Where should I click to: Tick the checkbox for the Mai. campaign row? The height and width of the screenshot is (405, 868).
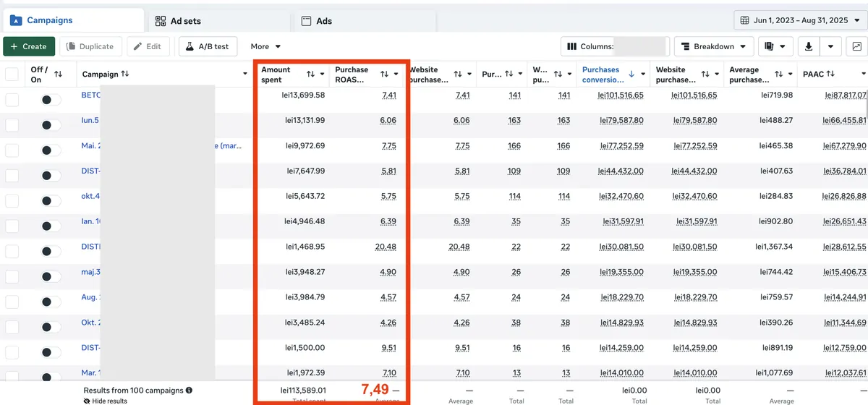point(12,150)
